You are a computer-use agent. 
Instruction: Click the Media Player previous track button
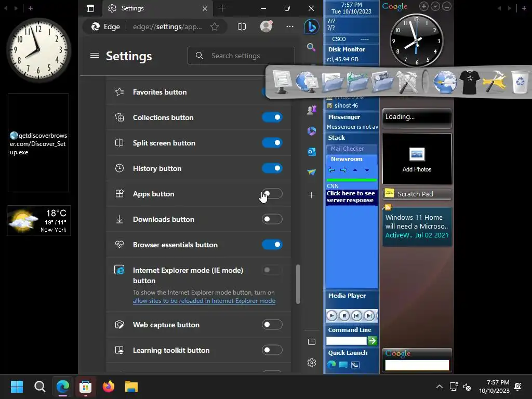pos(356,316)
